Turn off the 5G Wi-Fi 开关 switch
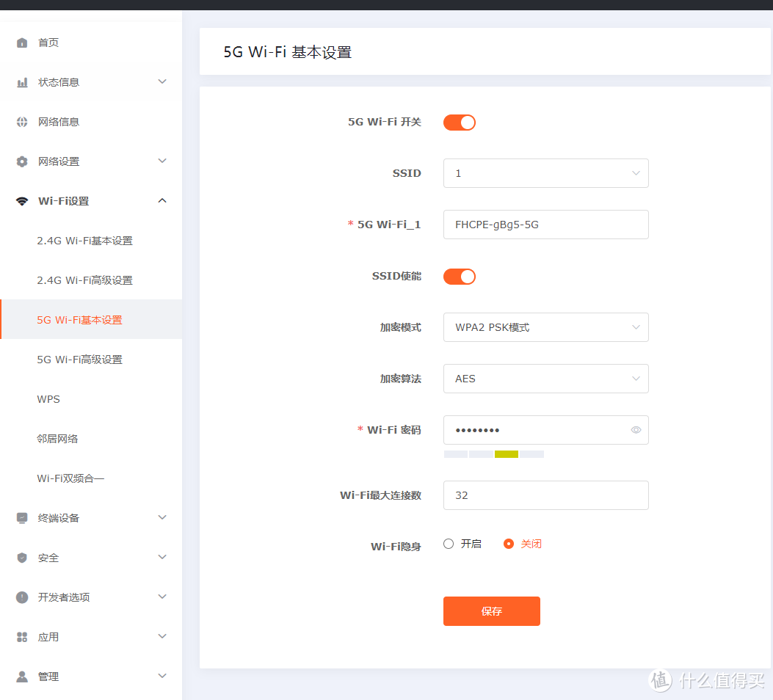 [x=459, y=122]
